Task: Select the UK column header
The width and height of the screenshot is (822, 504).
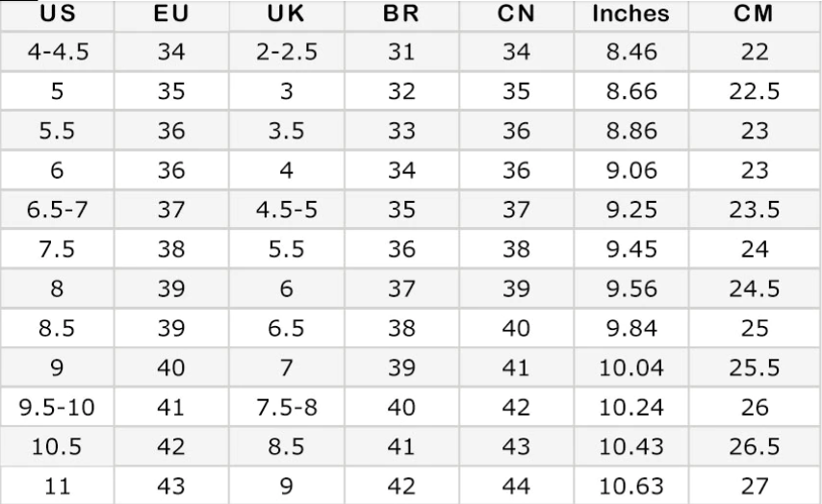Action: coord(286,15)
